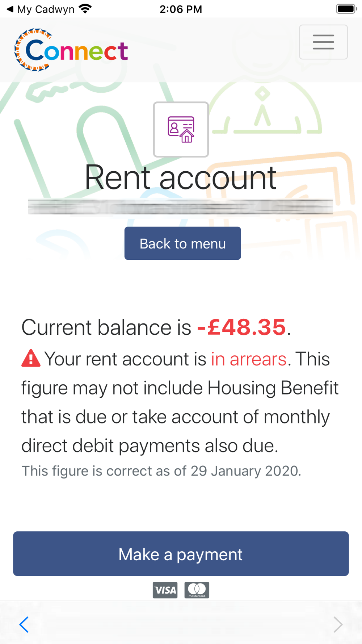Go back with the blue left chevron
This screenshot has height=644, width=362.
coord(24,624)
